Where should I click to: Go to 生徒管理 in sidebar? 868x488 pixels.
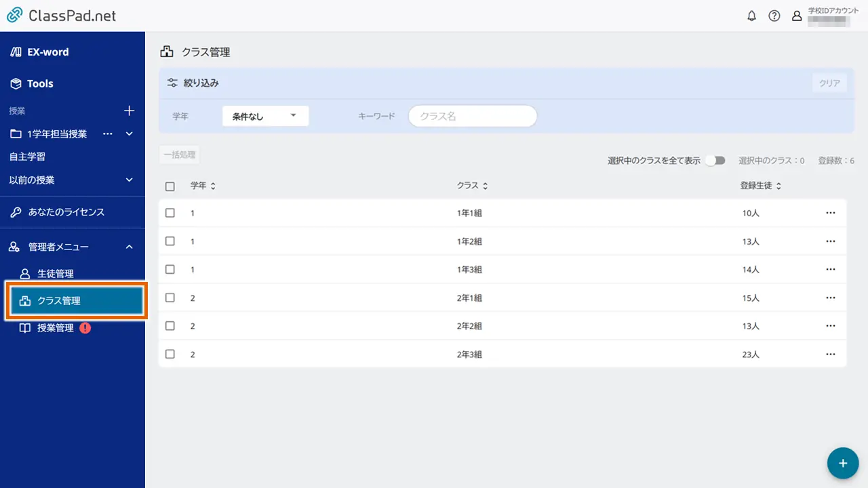pos(56,274)
